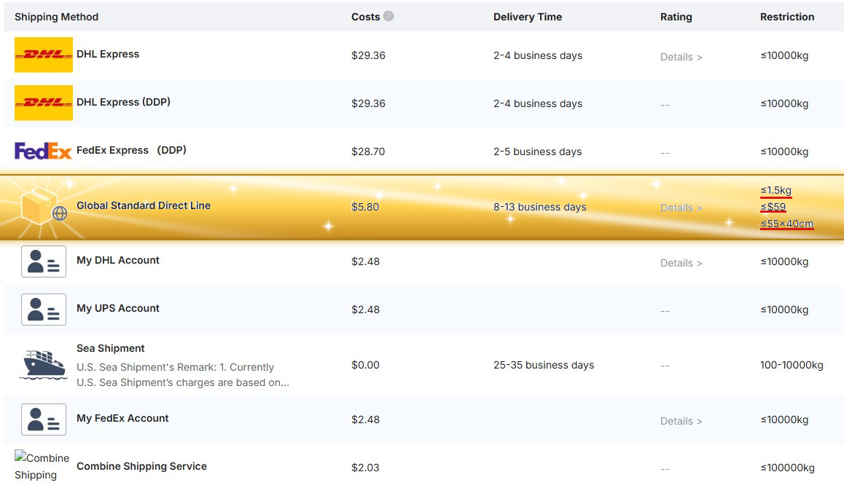Viewport: 844px width, 504px height.
Task: Click the Sea Shipment ship icon
Action: click(44, 365)
